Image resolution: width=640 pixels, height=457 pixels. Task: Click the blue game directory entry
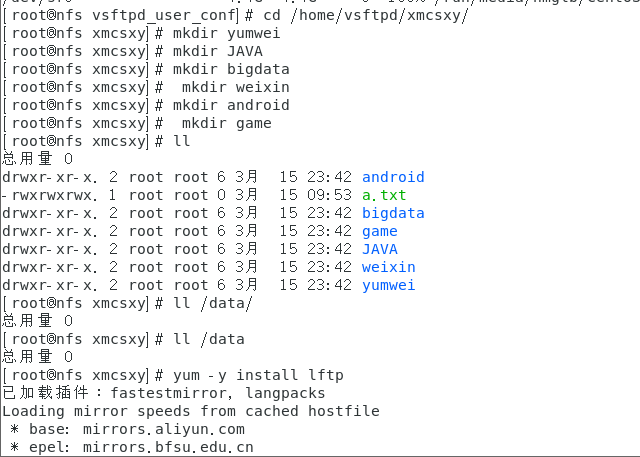380,231
